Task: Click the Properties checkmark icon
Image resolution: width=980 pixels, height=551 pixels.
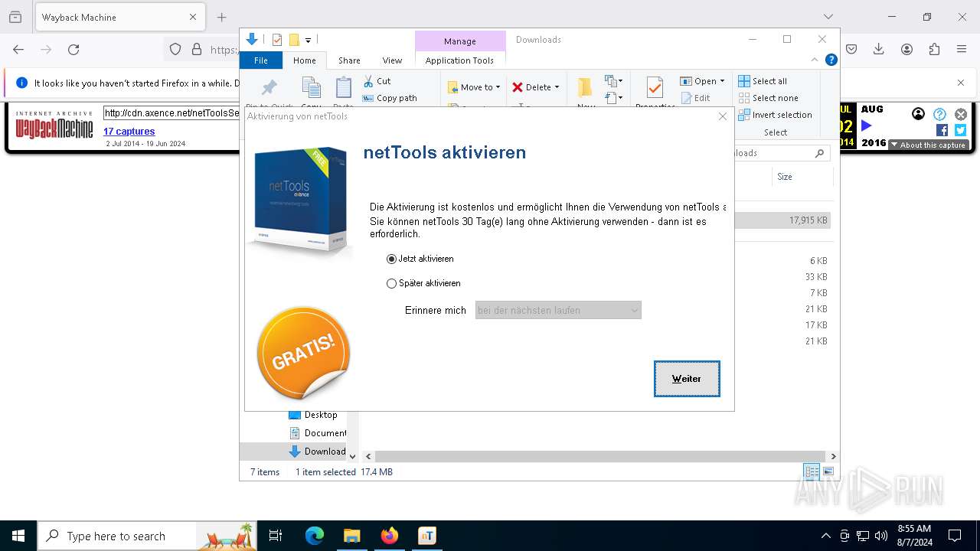Action: coord(655,88)
